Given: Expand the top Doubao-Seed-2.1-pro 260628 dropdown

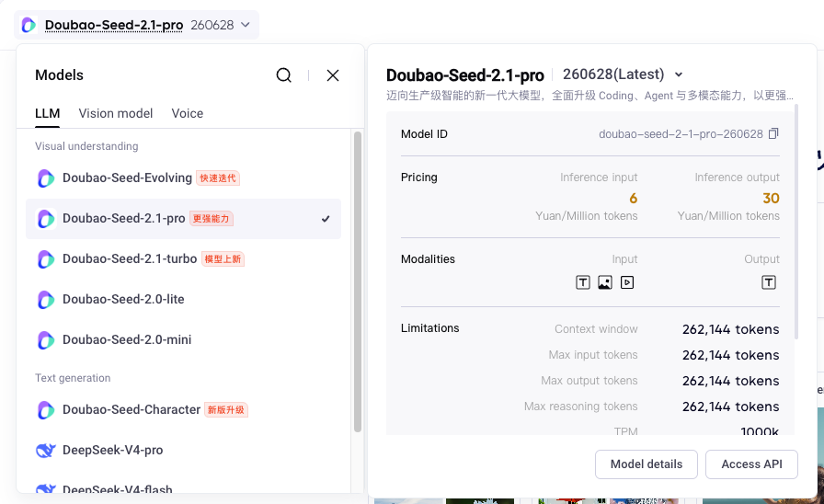Looking at the screenshot, I should [x=137, y=25].
